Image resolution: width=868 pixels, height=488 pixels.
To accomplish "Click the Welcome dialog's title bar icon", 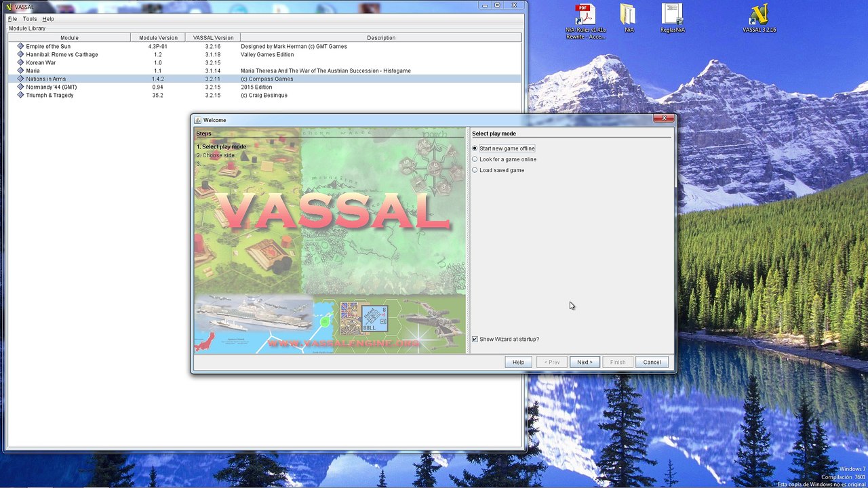I will click(x=198, y=120).
